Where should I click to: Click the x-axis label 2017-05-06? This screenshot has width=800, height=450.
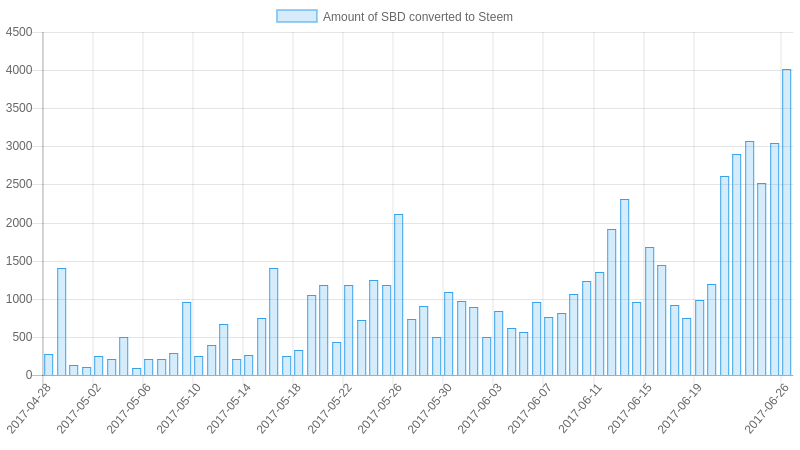(x=129, y=409)
